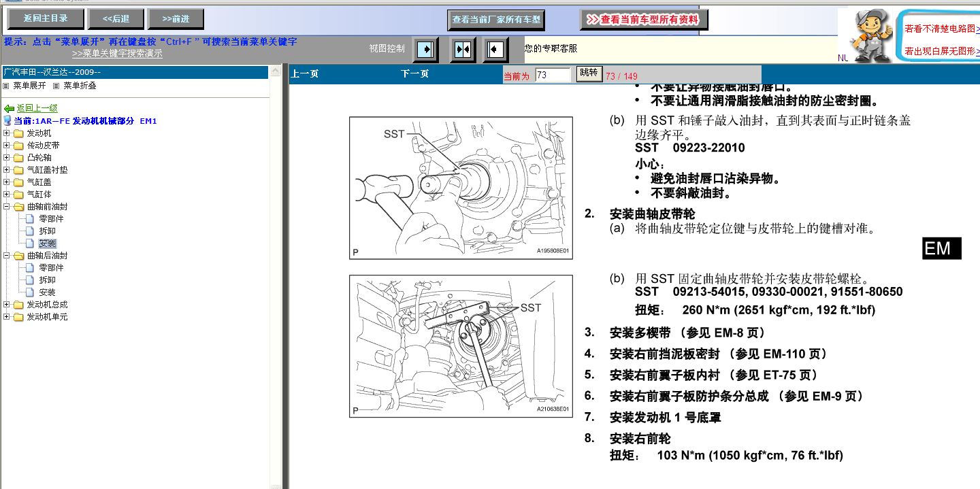Open the 菜单关键字搜索演示 link
The width and height of the screenshot is (980, 489).
117,54
